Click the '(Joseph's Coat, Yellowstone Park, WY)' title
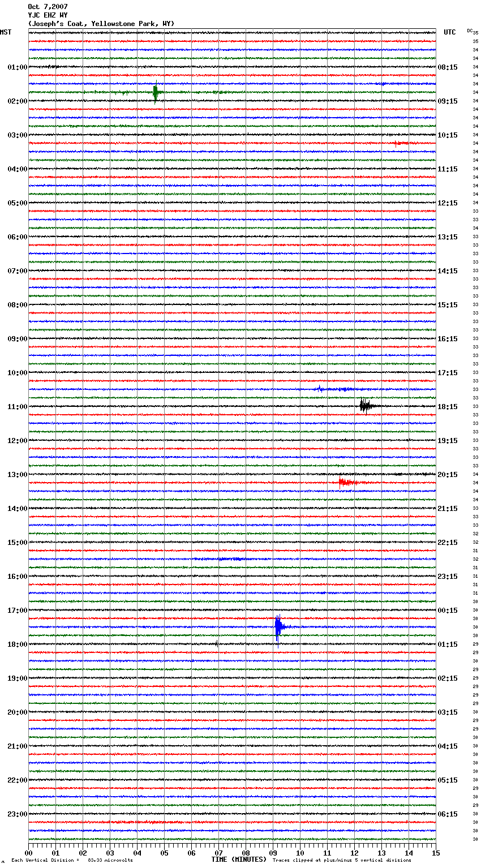 [101, 24]
